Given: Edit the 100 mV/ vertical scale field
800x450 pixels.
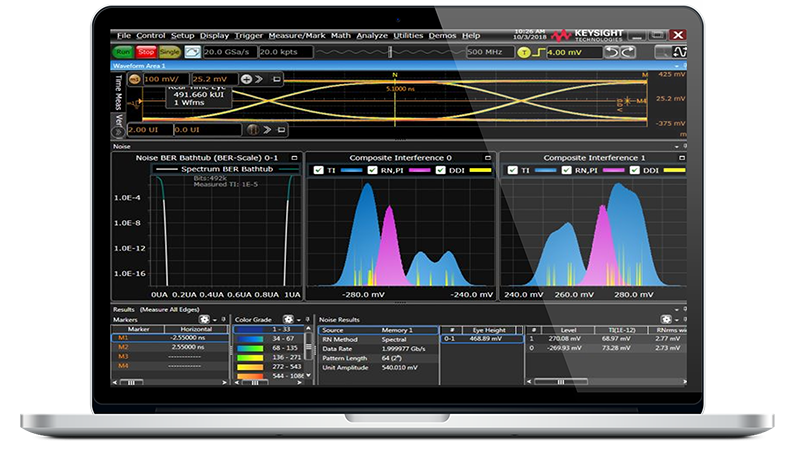Looking at the screenshot, I should pos(165,79).
